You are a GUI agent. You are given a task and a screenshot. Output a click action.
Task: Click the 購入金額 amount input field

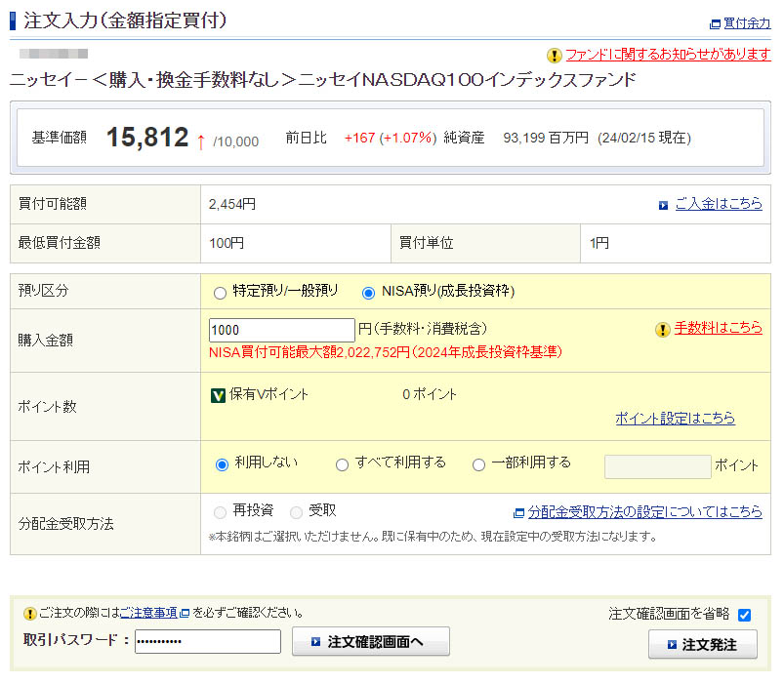[281, 330]
